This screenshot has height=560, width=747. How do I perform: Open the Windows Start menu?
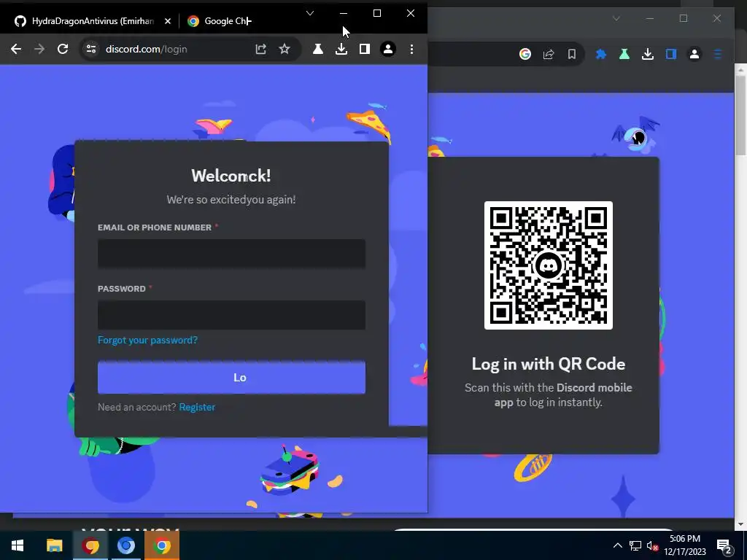18,545
